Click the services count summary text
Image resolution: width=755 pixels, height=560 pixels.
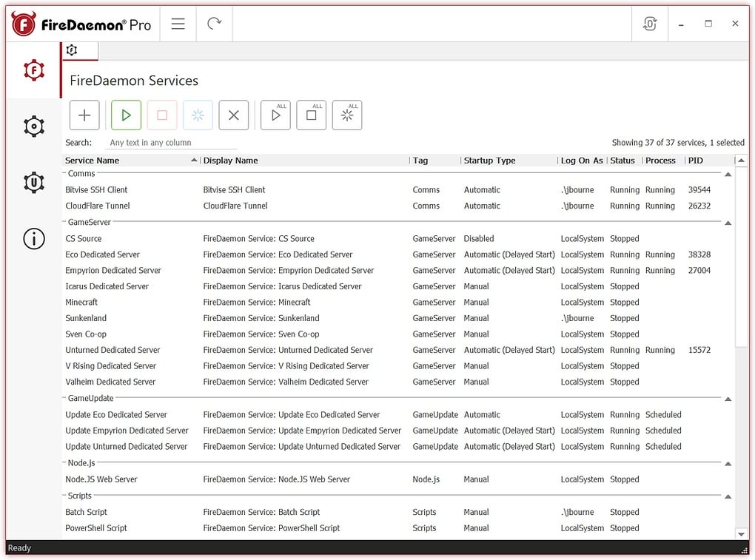[678, 143]
